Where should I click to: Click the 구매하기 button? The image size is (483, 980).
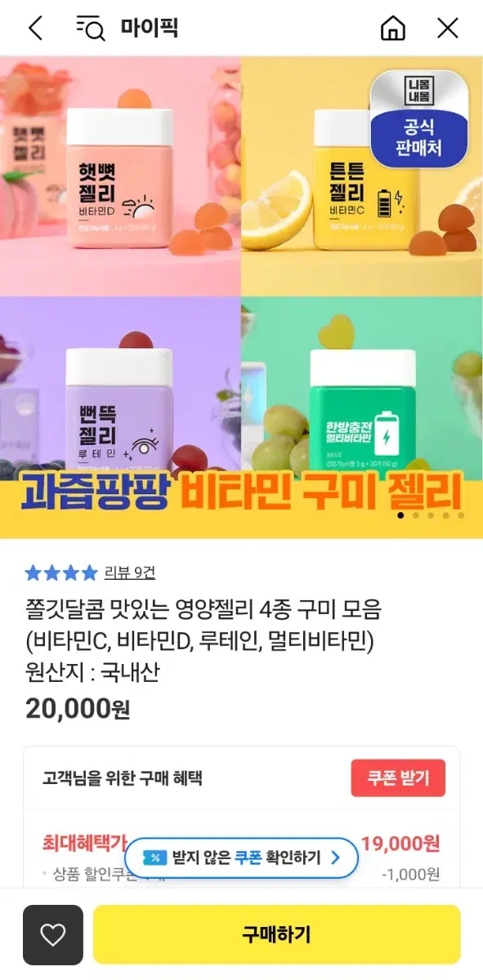(x=276, y=935)
